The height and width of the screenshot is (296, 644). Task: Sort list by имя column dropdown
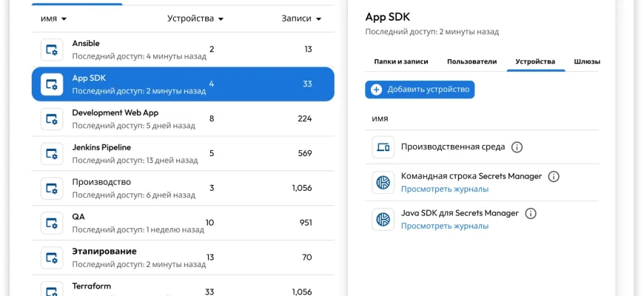pyautogui.click(x=64, y=18)
